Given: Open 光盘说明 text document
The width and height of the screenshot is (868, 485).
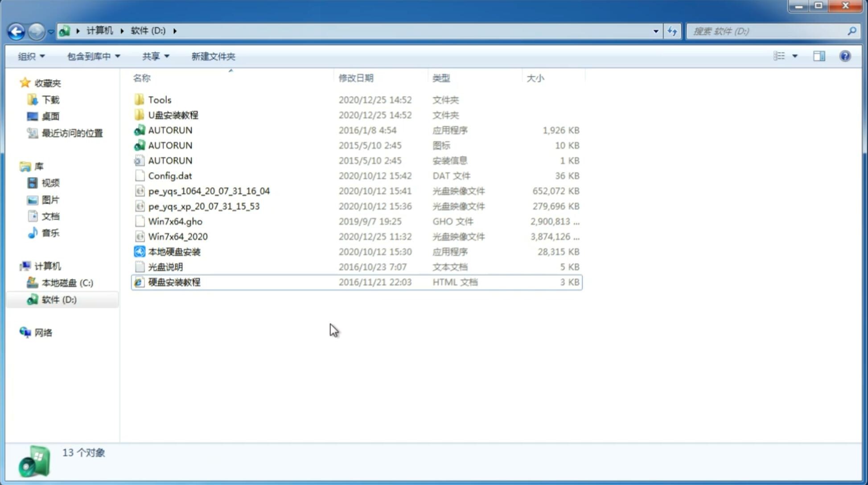Looking at the screenshot, I should point(165,267).
